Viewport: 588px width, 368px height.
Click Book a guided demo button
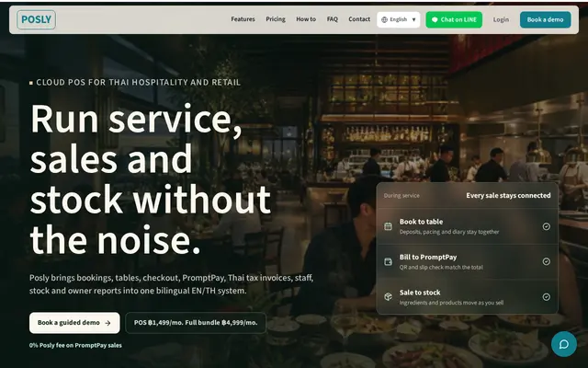74,323
